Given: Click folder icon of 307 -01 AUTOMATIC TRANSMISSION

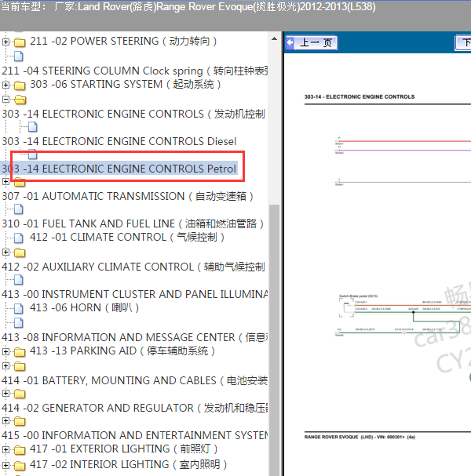Looking at the screenshot, I should 20,182.
